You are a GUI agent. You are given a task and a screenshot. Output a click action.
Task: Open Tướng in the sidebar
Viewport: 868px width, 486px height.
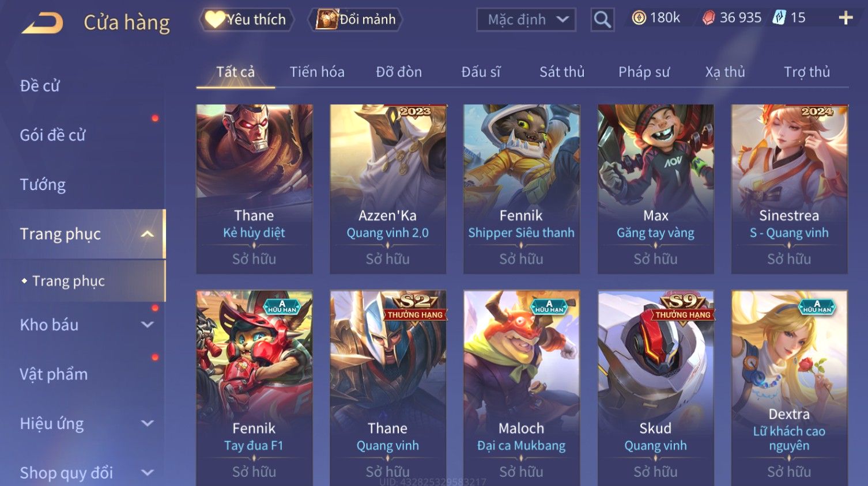tap(43, 185)
